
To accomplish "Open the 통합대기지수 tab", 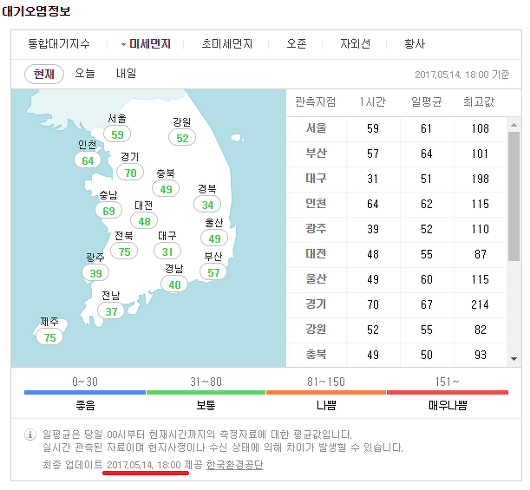I will pos(59,44).
